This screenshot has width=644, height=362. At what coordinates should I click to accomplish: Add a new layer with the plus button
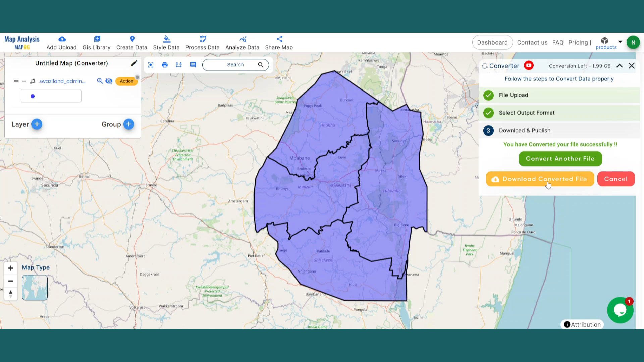click(x=37, y=124)
